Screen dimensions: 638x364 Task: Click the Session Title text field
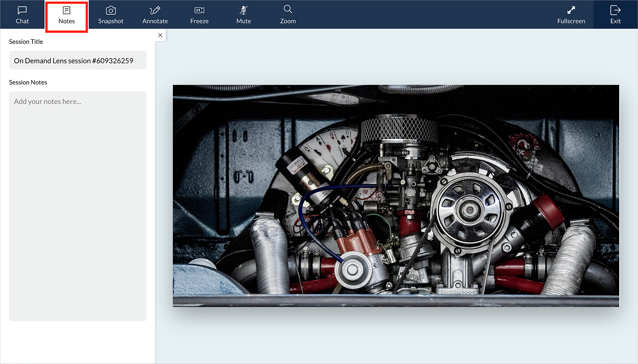point(78,61)
